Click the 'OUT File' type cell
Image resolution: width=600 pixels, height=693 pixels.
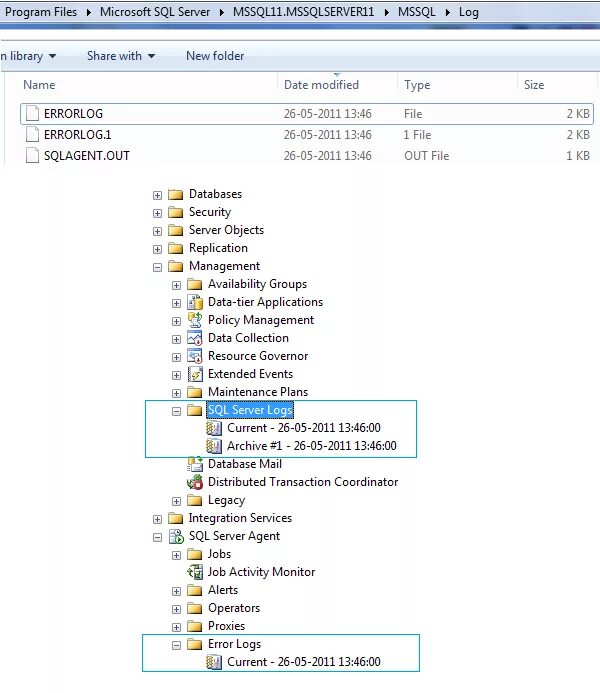click(x=426, y=156)
